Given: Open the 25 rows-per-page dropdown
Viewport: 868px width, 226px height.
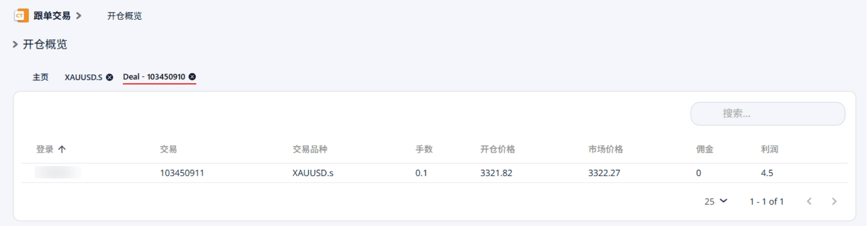Looking at the screenshot, I should tap(716, 201).
